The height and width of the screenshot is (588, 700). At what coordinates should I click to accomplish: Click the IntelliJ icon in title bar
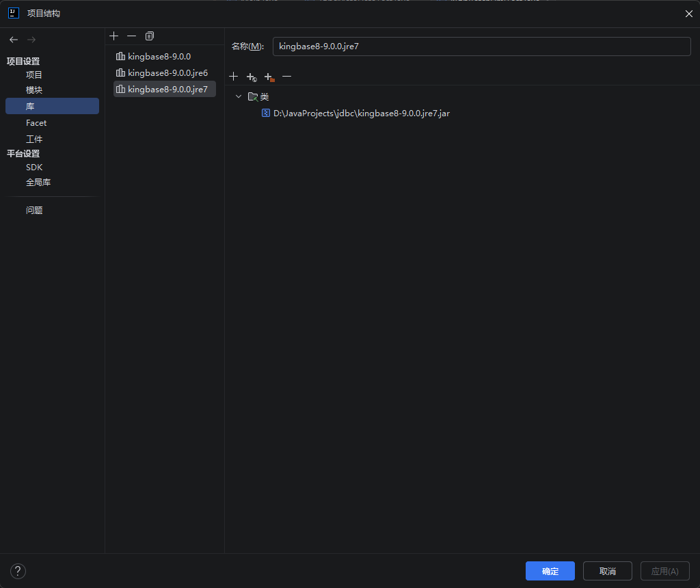[x=14, y=13]
